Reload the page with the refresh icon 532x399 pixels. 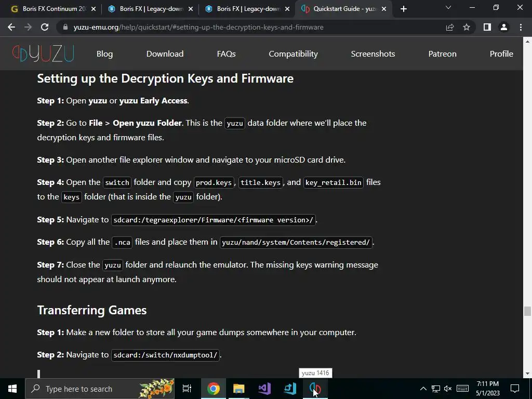click(45, 27)
